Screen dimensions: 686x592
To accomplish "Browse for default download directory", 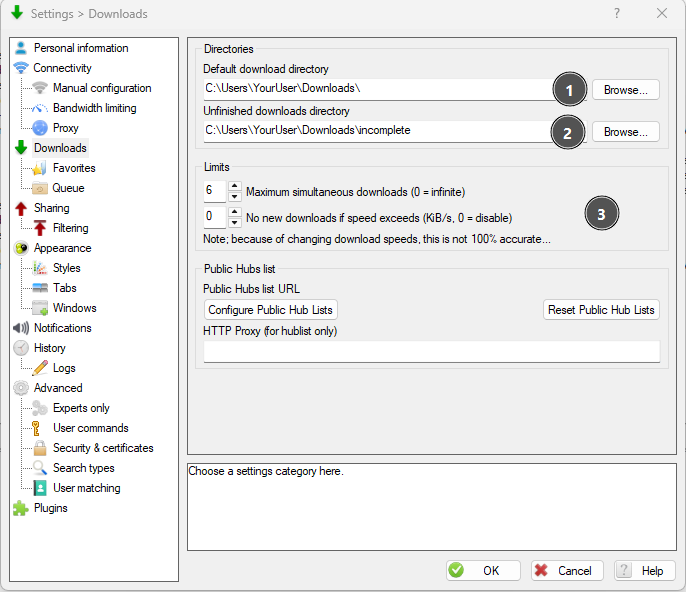I will pos(626,90).
